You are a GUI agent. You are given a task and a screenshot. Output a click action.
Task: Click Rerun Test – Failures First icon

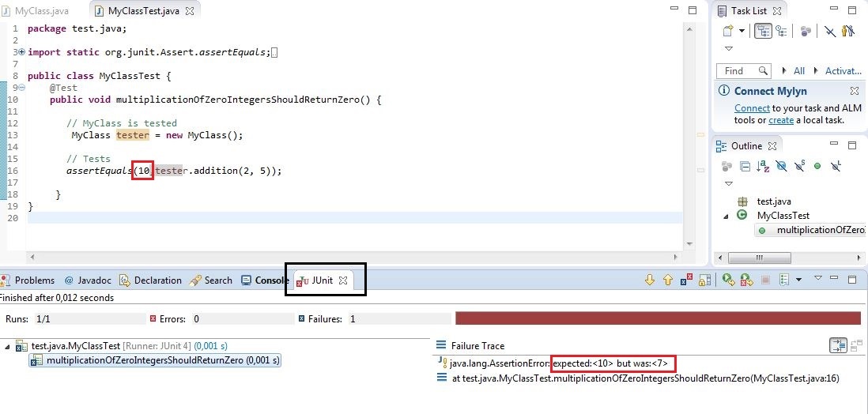pos(746,280)
